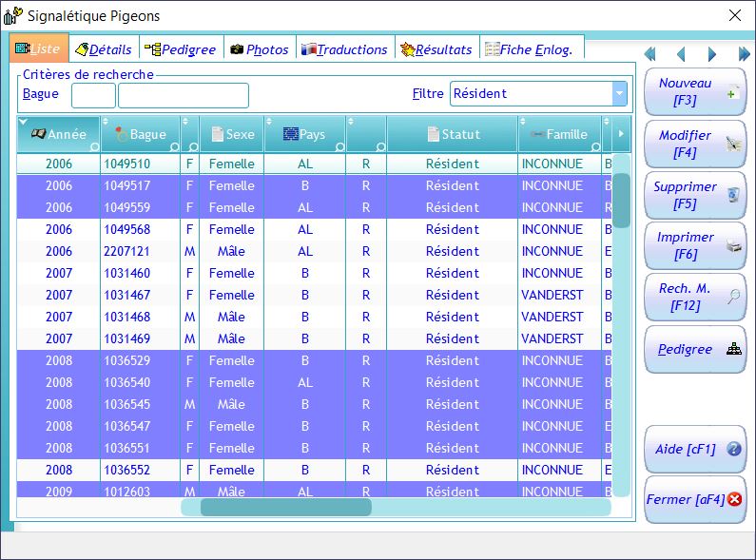Select row with bague 1036552
The image size is (756, 560).
click(x=315, y=470)
